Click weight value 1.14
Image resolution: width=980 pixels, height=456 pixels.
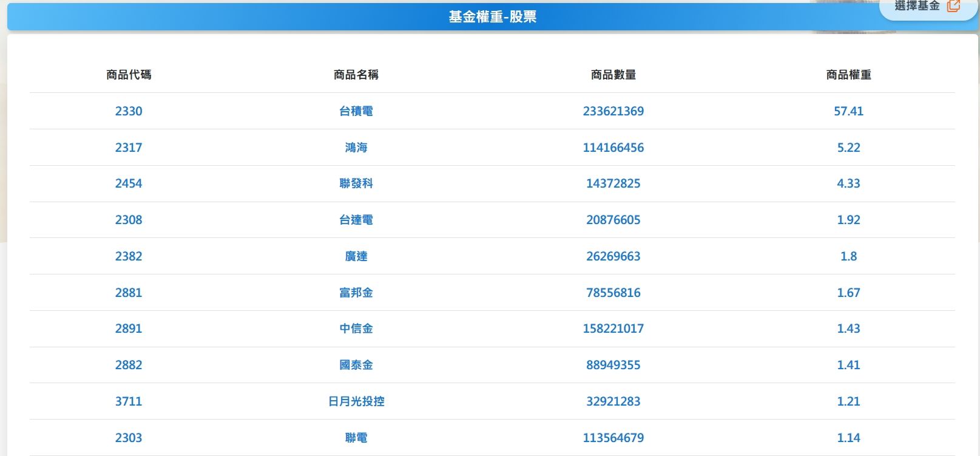pos(848,438)
